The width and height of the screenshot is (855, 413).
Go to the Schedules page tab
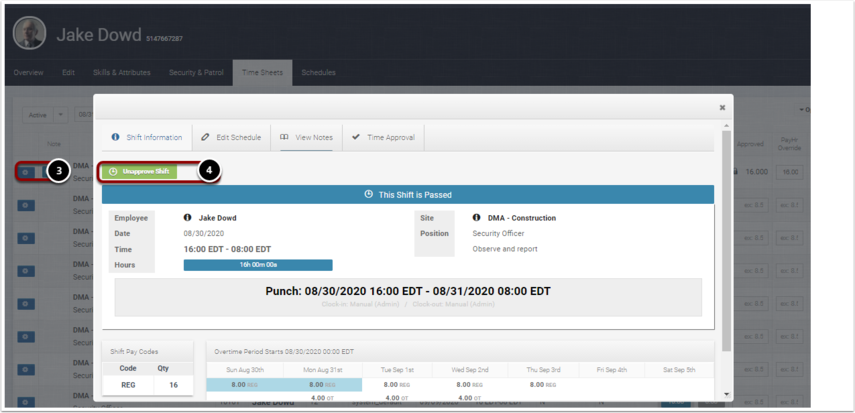pyautogui.click(x=318, y=73)
